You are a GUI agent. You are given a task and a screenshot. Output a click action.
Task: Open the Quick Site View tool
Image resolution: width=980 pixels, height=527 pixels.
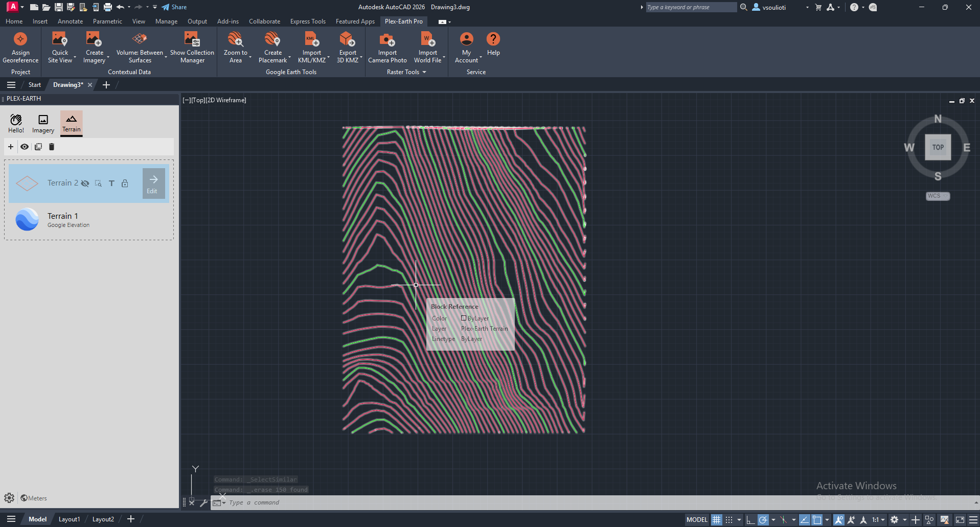point(60,47)
